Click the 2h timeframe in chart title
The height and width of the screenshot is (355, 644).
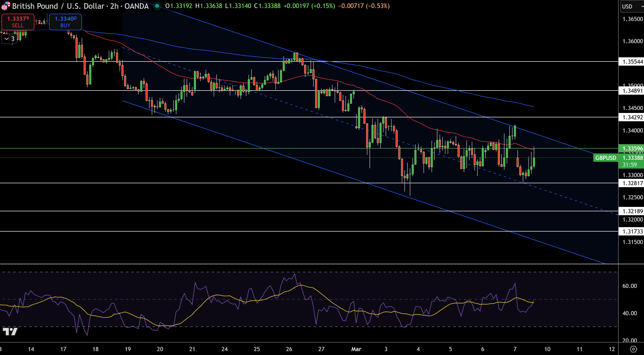click(114, 6)
